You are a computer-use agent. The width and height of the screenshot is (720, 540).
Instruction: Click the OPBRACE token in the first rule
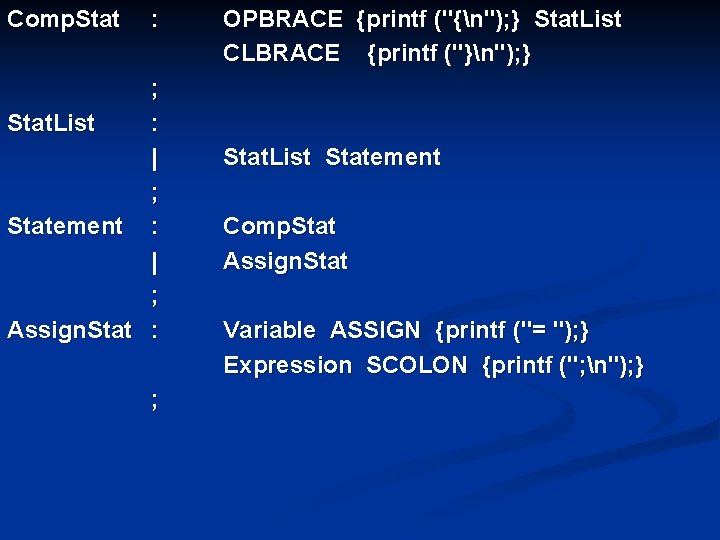click(283, 19)
